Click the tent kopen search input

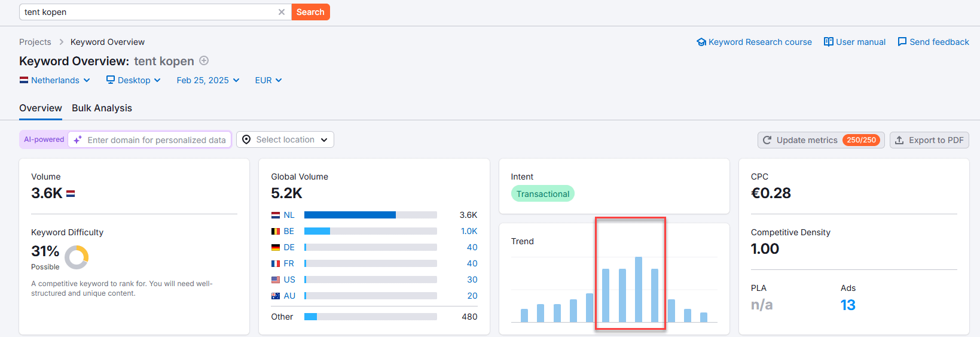[x=149, y=12]
